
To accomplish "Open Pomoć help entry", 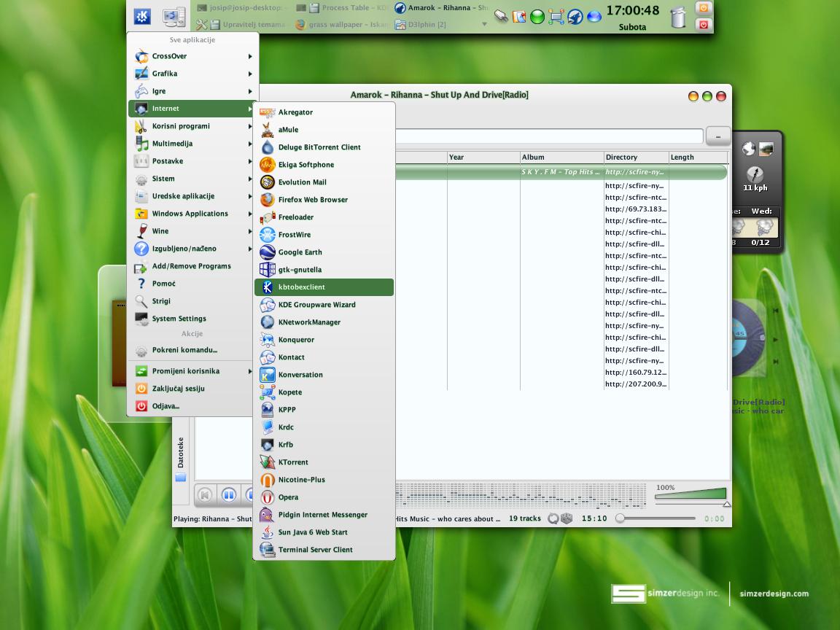I will [192, 284].
